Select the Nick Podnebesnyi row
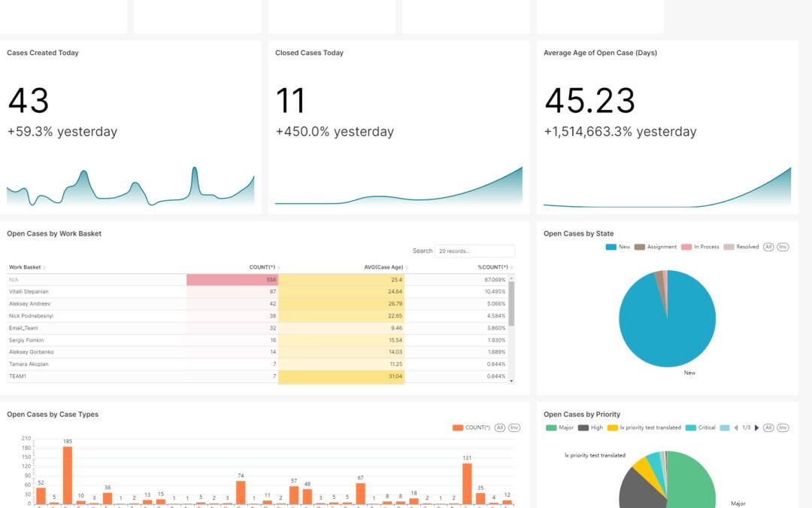The height and width of the screenshot is (508, 812). (x=258, y=315)
